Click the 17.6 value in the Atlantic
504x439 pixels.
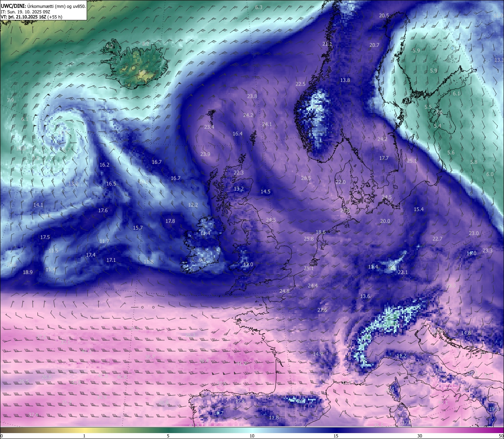point(103,210)
